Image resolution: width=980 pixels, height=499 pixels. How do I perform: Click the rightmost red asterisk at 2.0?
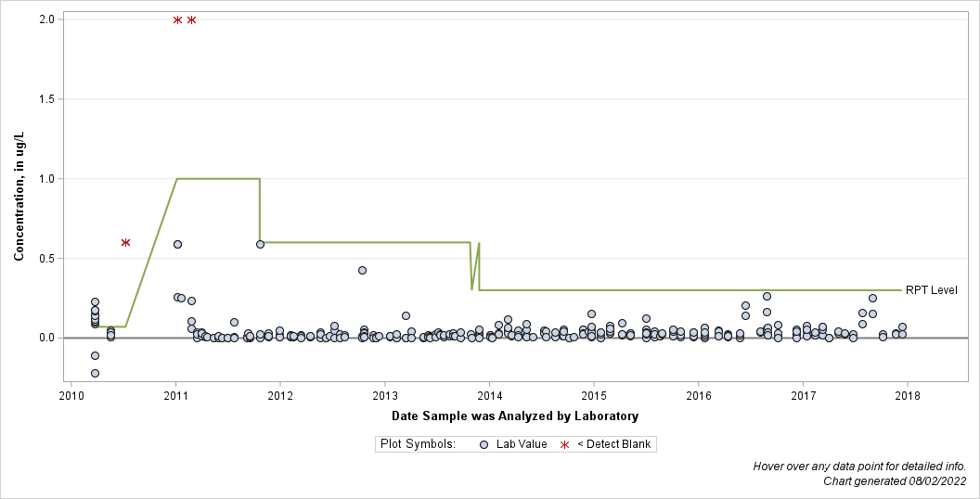click(191, 20)
